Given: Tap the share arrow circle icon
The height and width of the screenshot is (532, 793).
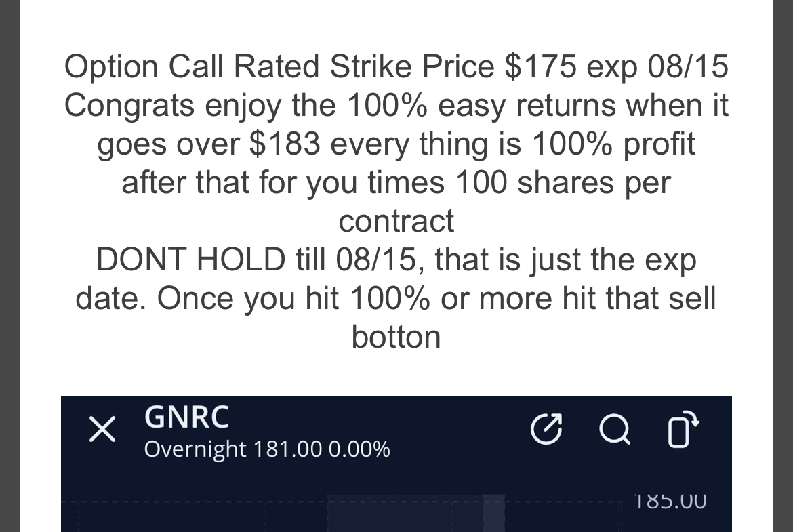Looking at the screenshot, I should [547, 430].
